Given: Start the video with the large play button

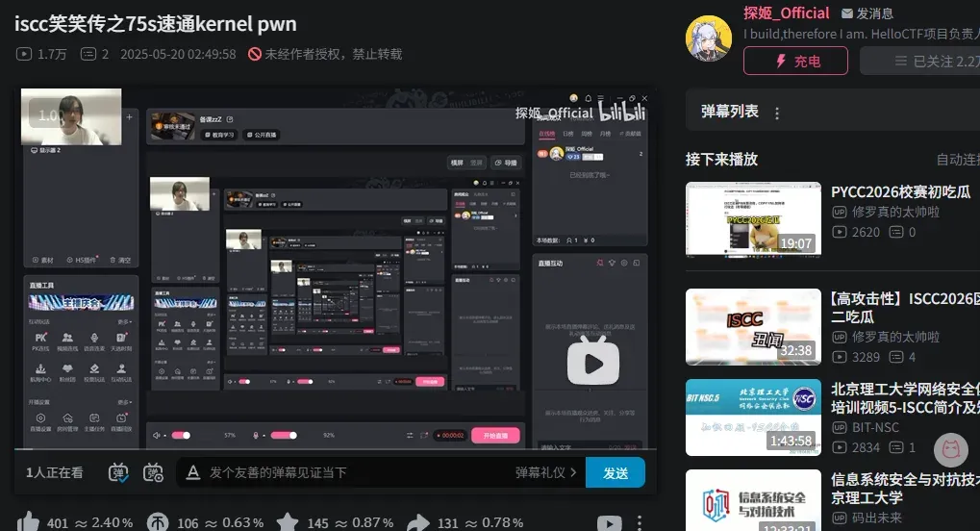Looking at the screenshot, I should click(x=593, y=363).
